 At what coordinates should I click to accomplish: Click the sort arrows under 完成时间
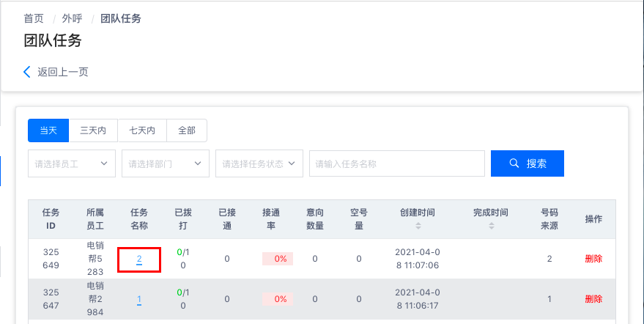tap(491, 226)
